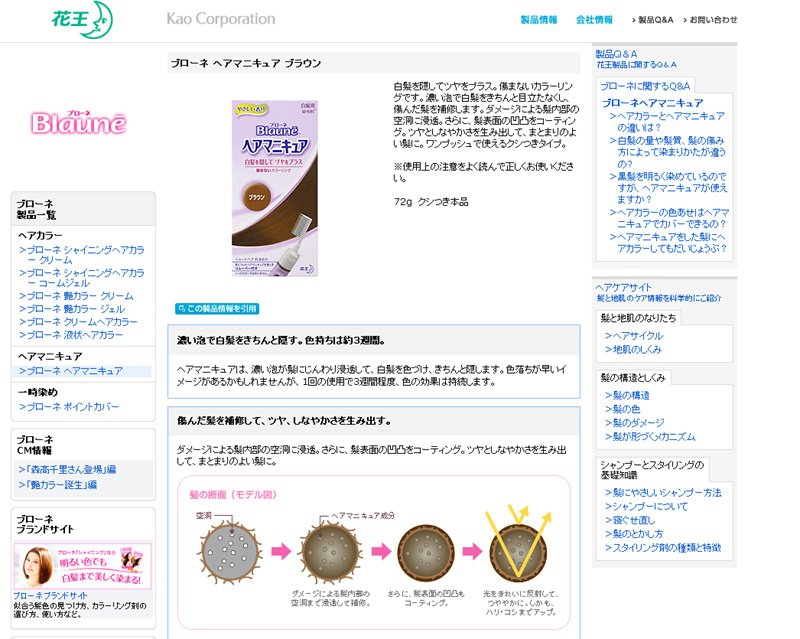The width and height of the screenshot is (800, 639).
Task: Open 「森高千里さん登場」編 CM link
Action: coord(67,470)
